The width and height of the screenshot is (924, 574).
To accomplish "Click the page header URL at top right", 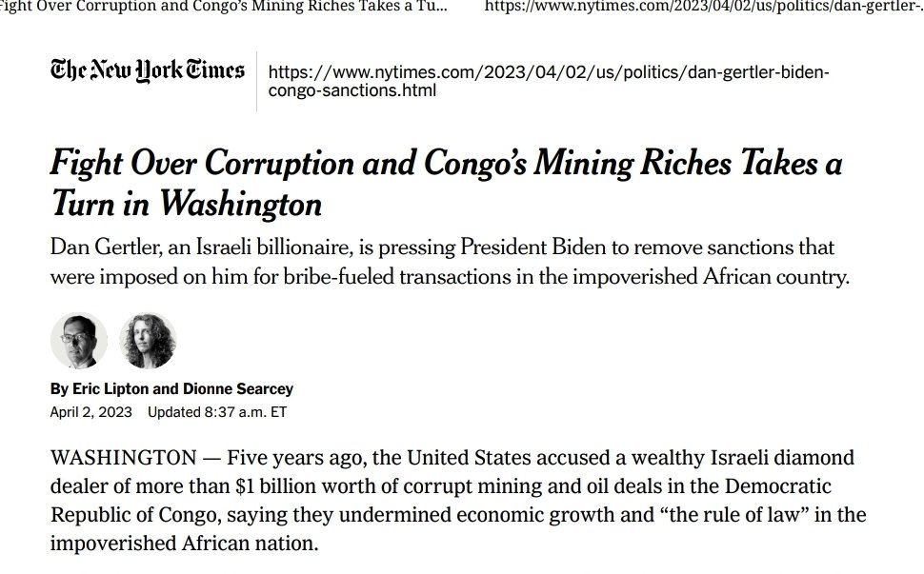I will [703, 8].
